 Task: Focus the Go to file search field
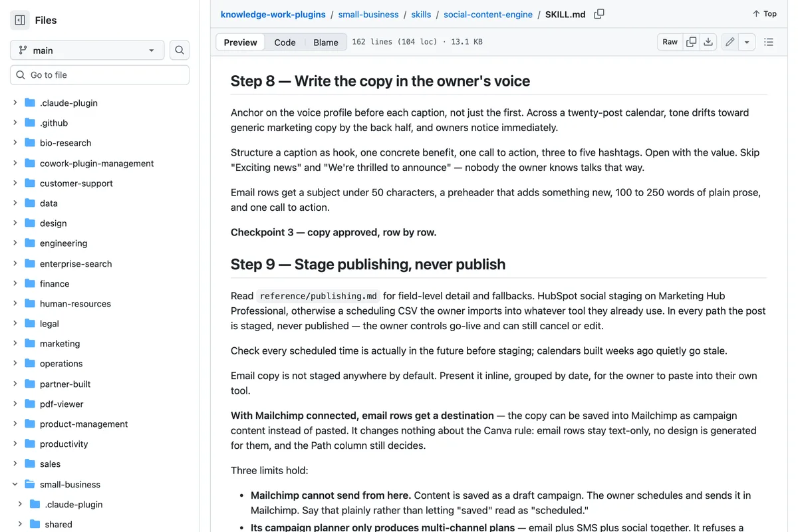click(x=100, y=75)
